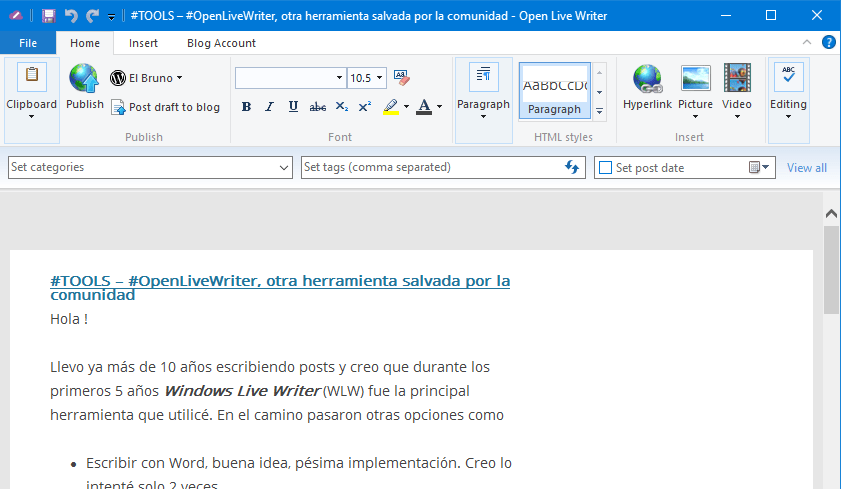Click the Save icon in quick access toolbar
841x489 pixels.
tap(48, 16)
